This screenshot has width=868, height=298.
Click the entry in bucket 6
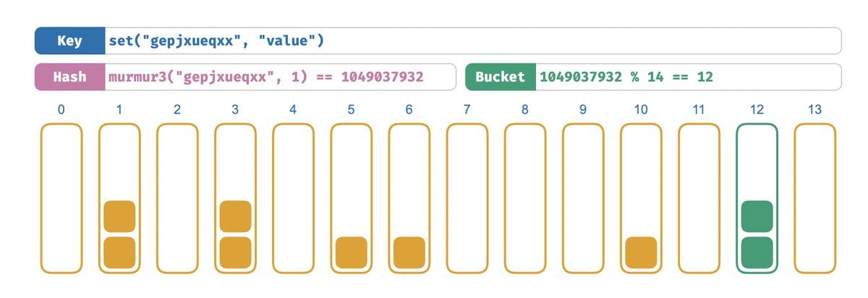(409, 252)
